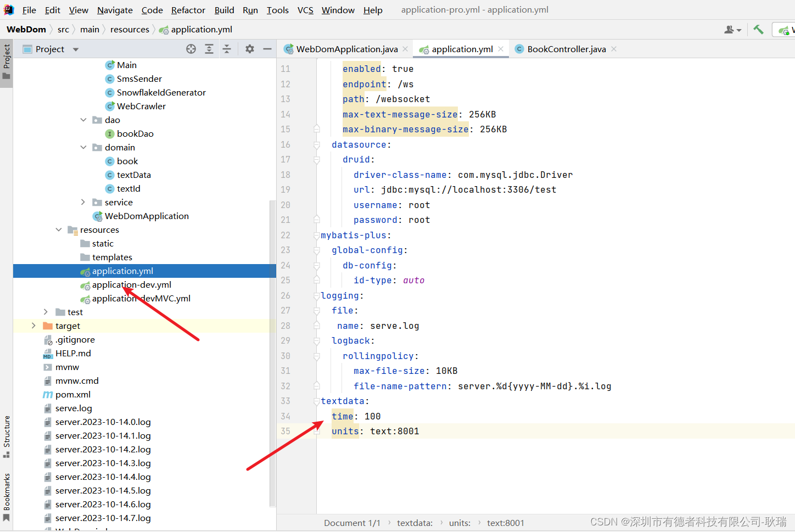Open the Navigate menu
Image resolution: width=795 pixels, height=532 pixels.
pyautogui.click(x=115, y=10)
